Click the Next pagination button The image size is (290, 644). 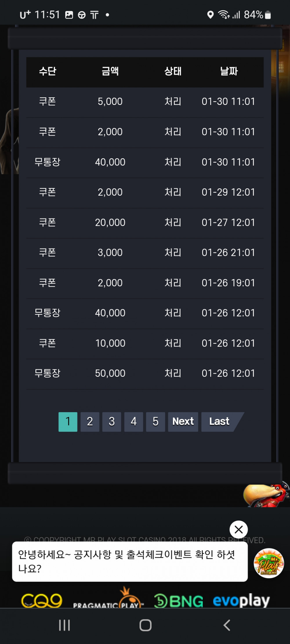tap(183, 422)
